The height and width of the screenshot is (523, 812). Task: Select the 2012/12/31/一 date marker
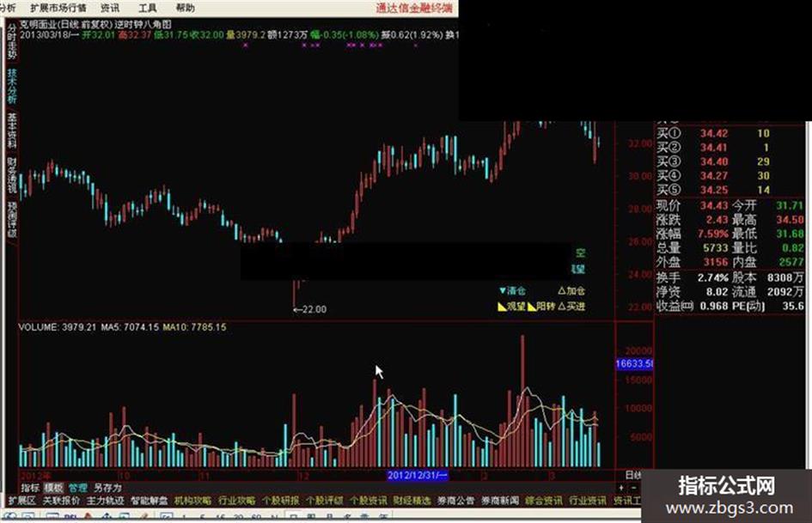click(x=418, y=475)
